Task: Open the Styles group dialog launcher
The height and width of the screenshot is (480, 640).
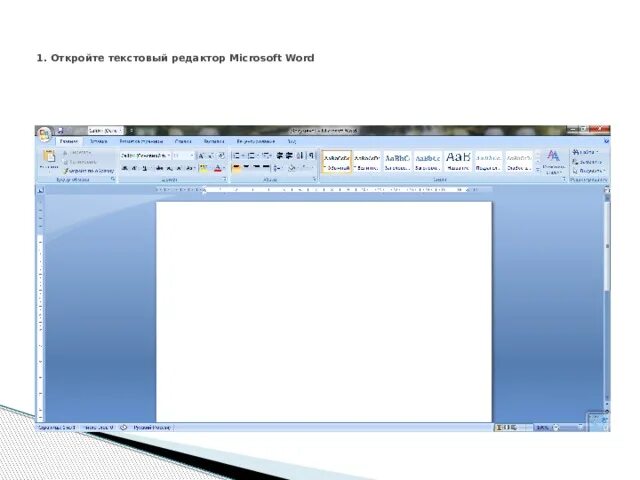Action: tap(564, 179)
